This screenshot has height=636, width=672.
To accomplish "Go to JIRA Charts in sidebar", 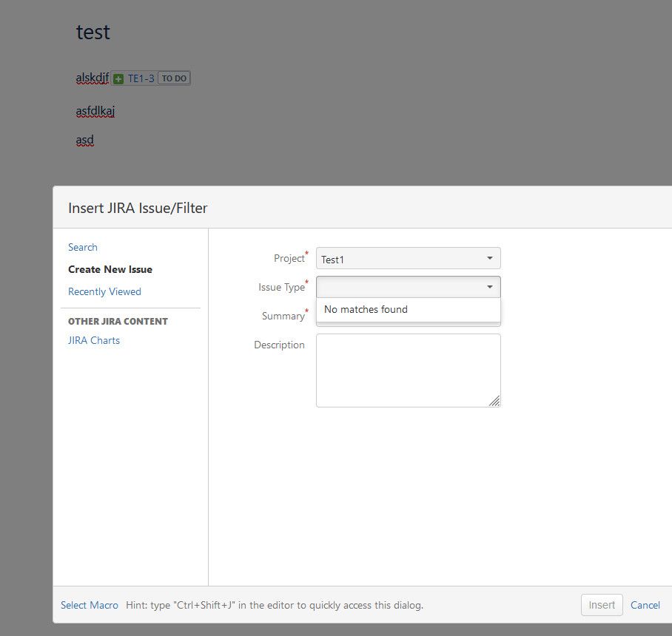I will point(94,340).
